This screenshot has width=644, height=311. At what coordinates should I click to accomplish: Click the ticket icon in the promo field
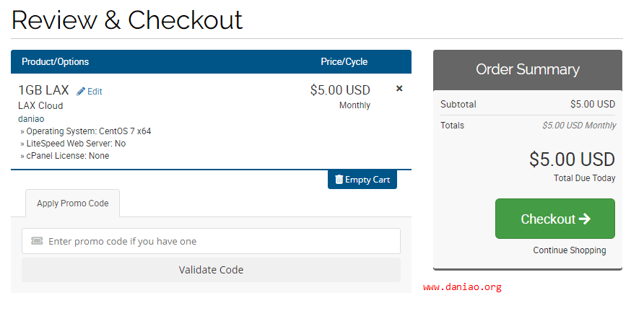coord(37,241)
